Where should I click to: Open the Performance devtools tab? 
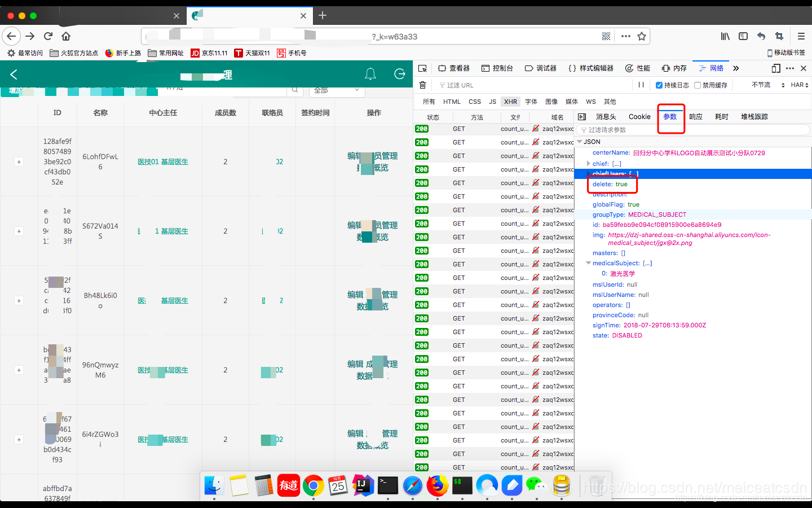pos(638,68)
